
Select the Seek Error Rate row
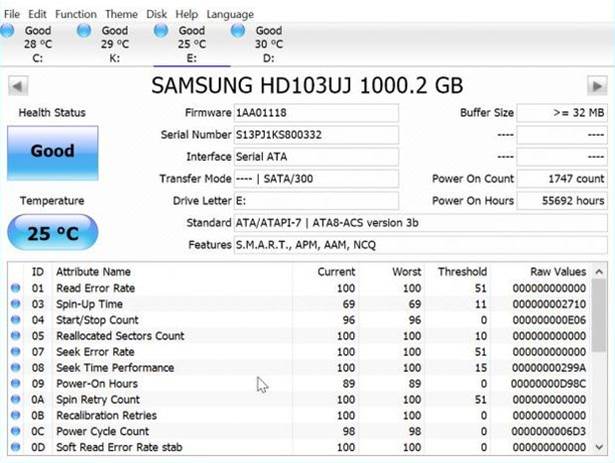click(299, 352)
